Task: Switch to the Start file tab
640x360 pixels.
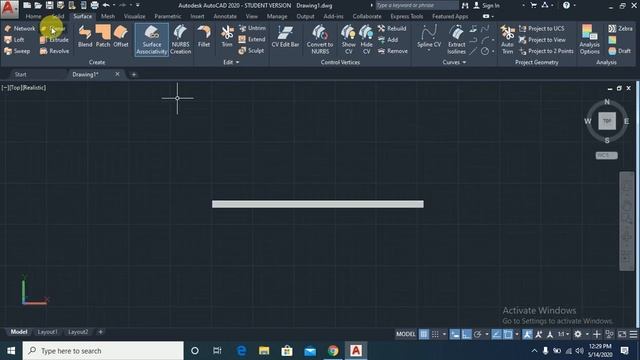Action: pyautogui.click(x=20, y=74)
